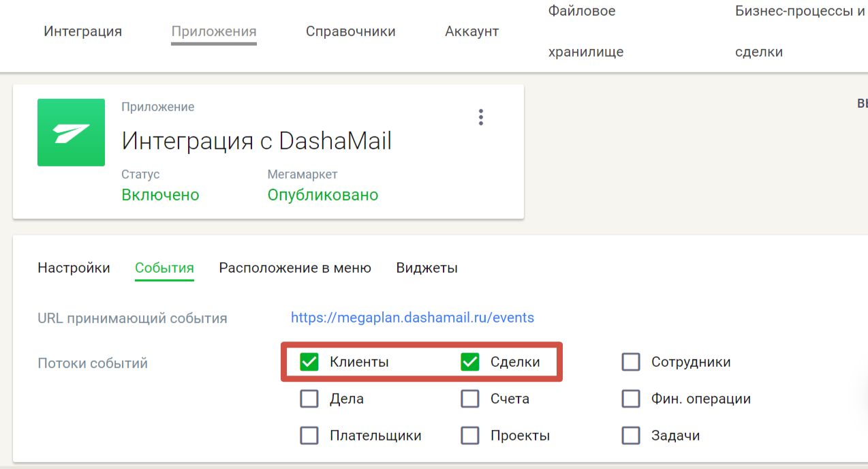Go to the Интеграция menu section
This screenshot has width=868, height=469.
coord(82,31)
